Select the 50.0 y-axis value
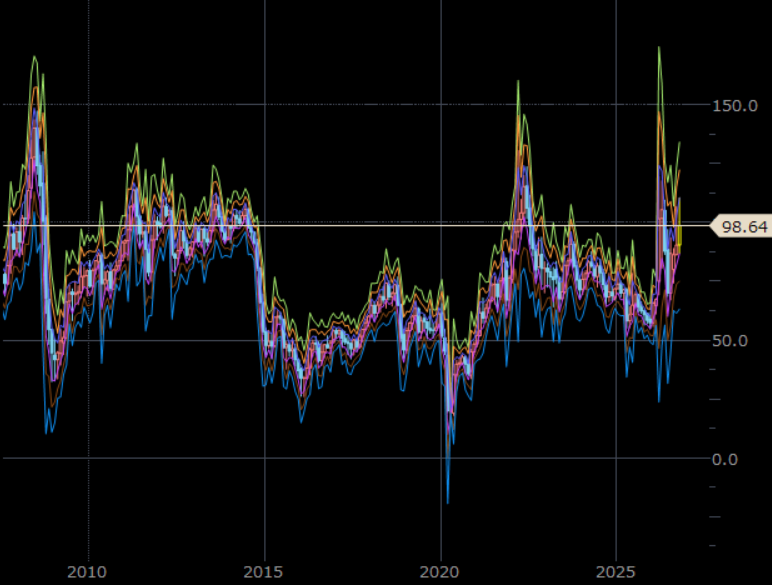The image size is (772, 585). pos(730,341)
